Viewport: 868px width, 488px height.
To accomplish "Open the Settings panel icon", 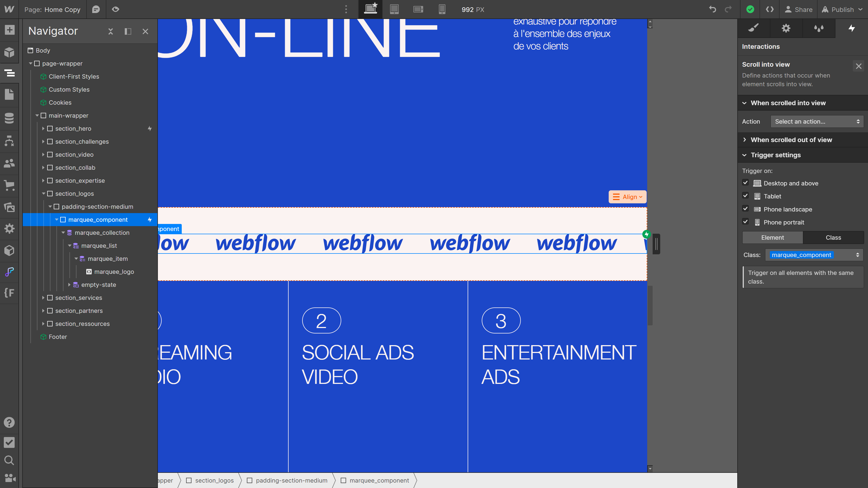I will pos(787,28).
